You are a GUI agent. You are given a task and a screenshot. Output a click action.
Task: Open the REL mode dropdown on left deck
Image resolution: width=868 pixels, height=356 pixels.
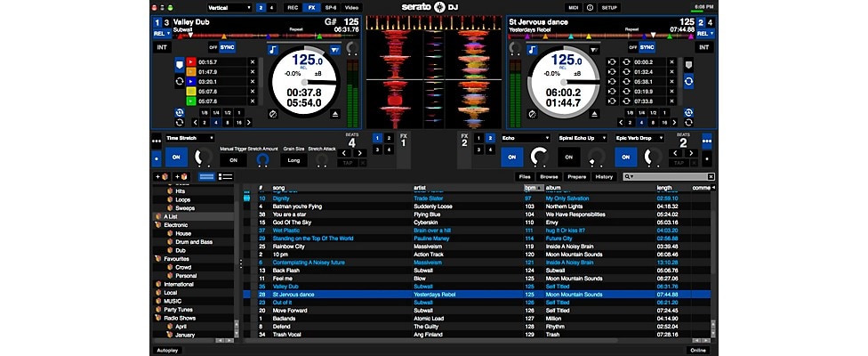(x=162, y=33)
